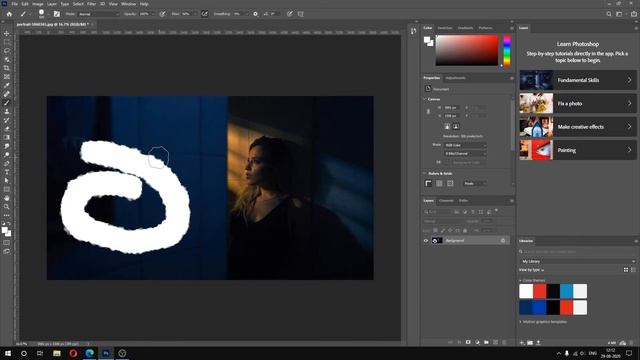Select the Zoom tool
The image size is (640, 360).
(7, 207)
